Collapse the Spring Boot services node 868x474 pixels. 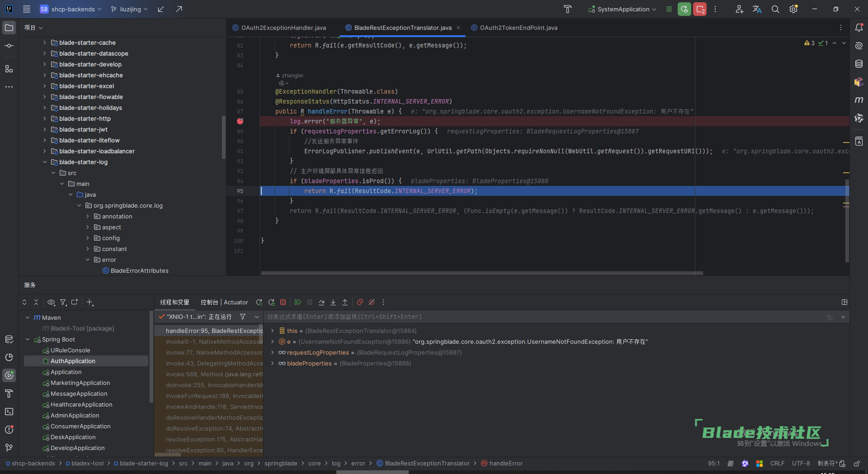click(27, 339)
